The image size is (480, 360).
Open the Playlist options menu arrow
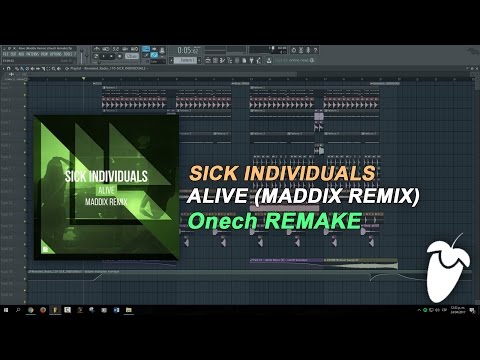click(3, 69)
